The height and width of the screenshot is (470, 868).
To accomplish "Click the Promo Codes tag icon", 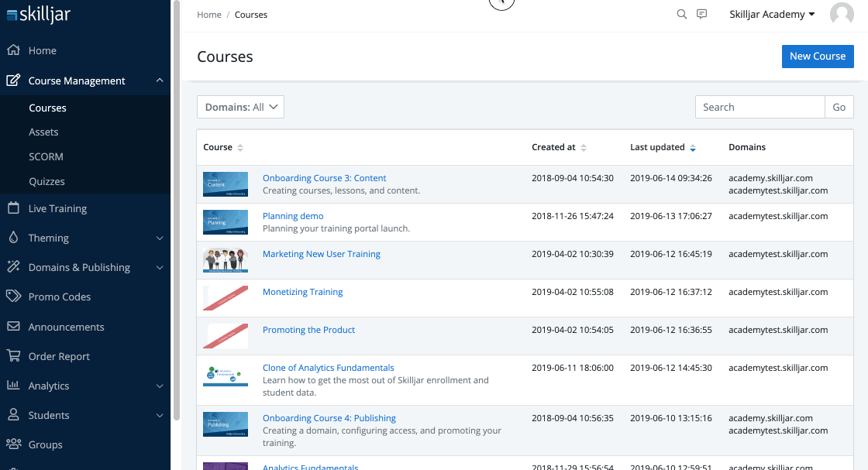I will (13, 297).
